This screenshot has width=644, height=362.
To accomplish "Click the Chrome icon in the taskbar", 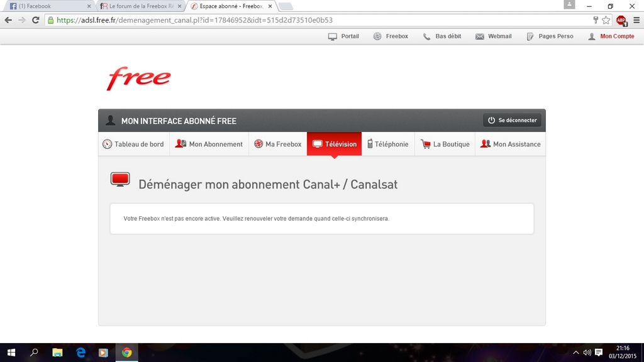I will [x=126, y=352].
